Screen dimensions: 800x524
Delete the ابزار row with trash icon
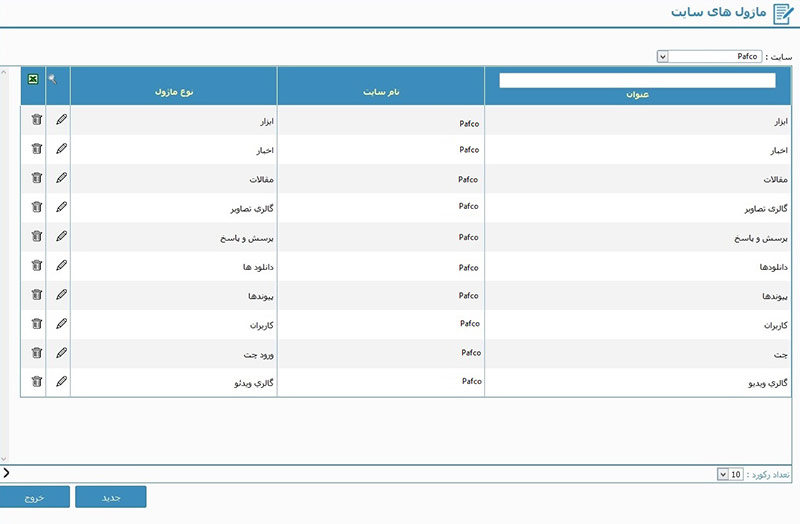pos(37,119)
